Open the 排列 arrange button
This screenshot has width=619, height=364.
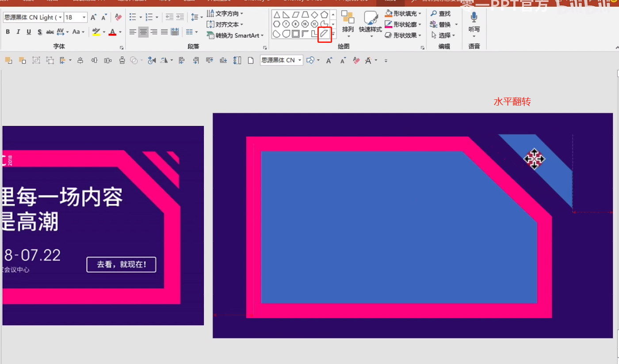[348, 24]
